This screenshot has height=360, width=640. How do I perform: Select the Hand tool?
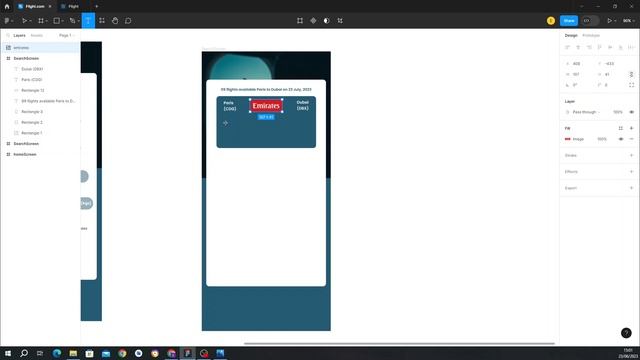coord(115,21)
